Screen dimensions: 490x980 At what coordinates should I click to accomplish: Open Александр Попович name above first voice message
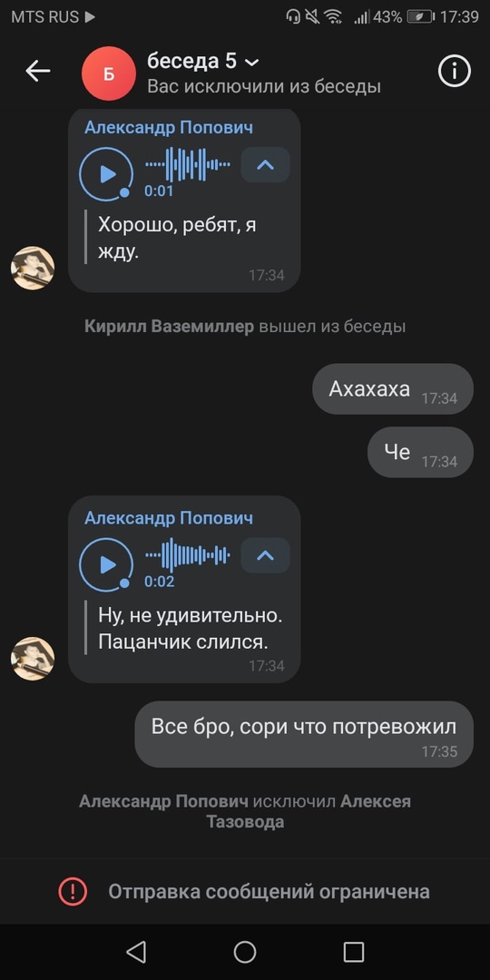[x=169, y=128]
